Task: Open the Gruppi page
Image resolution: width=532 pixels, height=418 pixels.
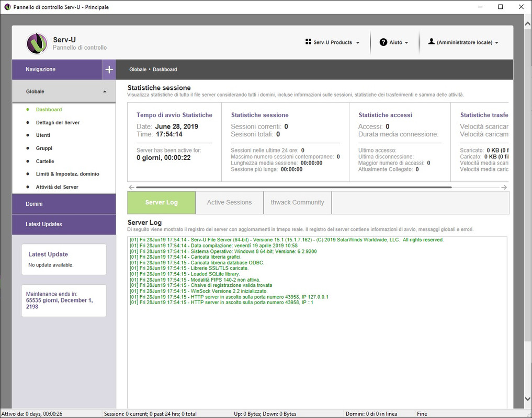Action: [44, 148]
